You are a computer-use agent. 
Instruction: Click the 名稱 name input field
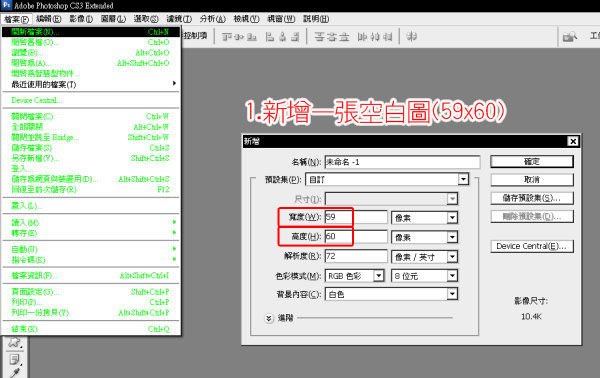point(402,162)
